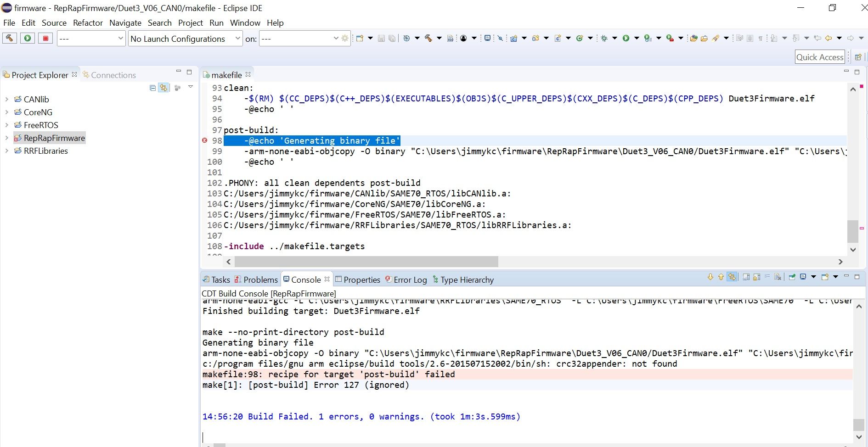Click the Build hammer button at toolbar start
This screenshot has width=868, height=447.
pos(9,38)
